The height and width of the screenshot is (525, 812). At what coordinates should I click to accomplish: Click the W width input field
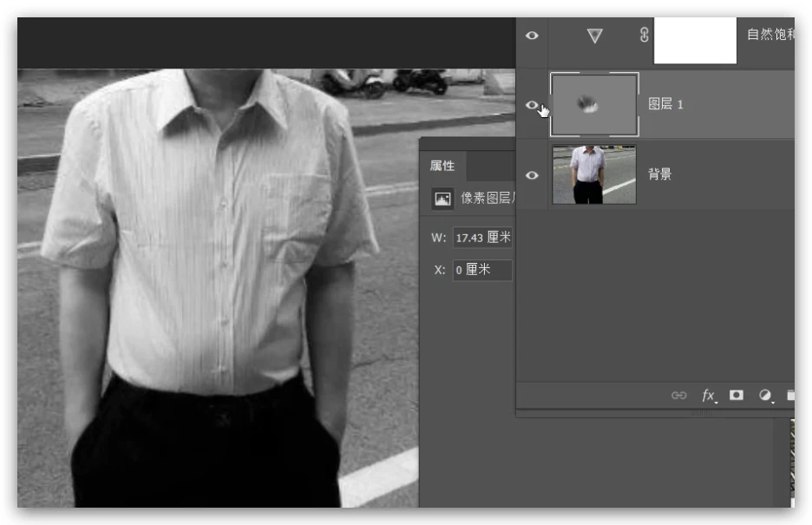click(482, 238)
